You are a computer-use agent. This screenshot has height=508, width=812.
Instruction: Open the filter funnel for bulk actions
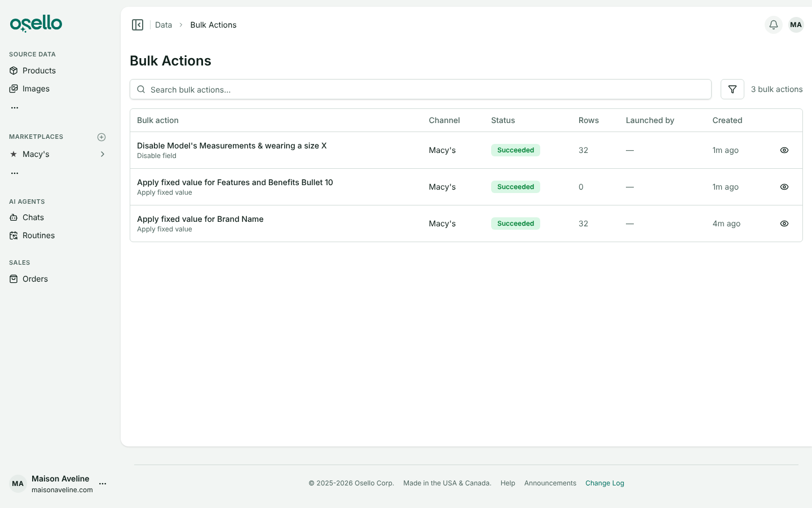pyautogui.click(x=732, y=89)
